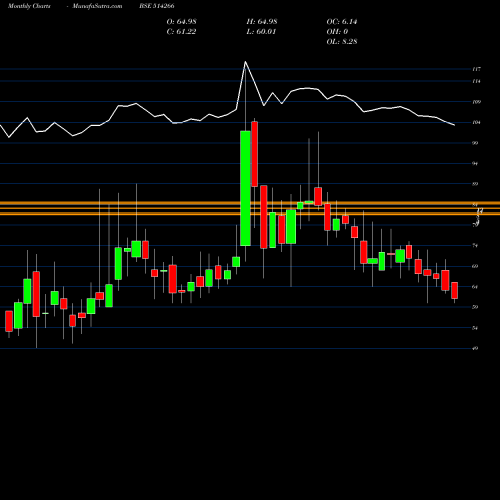Click the 109 price axis label
This screenshot has height=500, width=500.
476,102
